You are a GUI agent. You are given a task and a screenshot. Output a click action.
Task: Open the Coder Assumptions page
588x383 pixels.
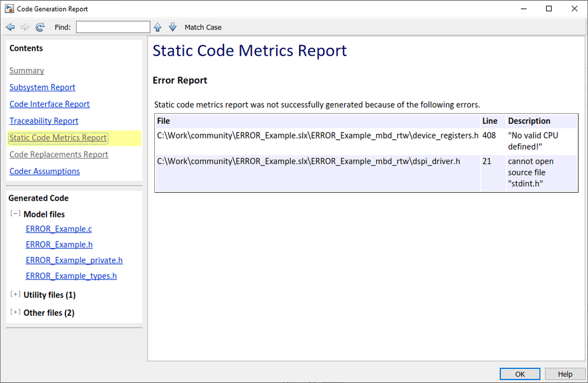44,171
